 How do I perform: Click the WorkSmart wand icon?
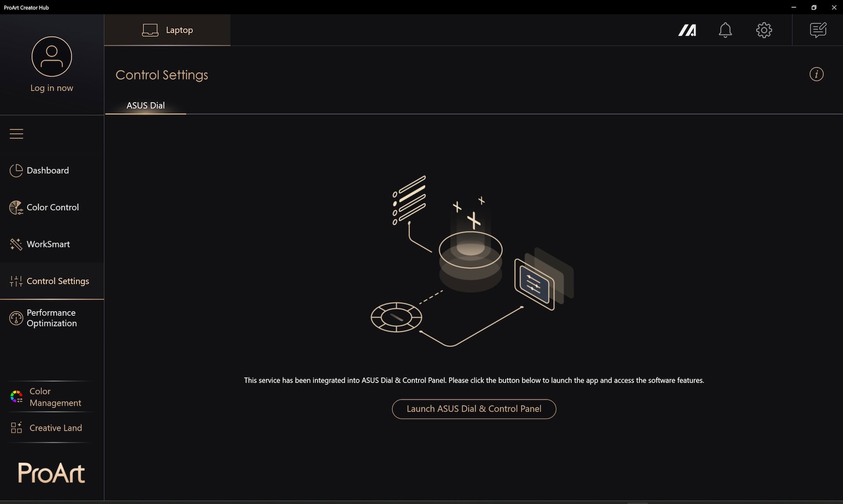[16, 244]
